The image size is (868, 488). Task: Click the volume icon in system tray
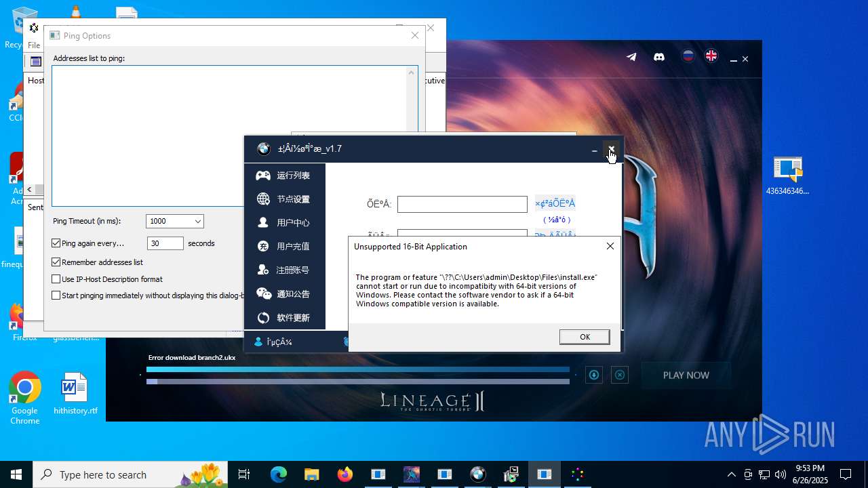(781, 474)
